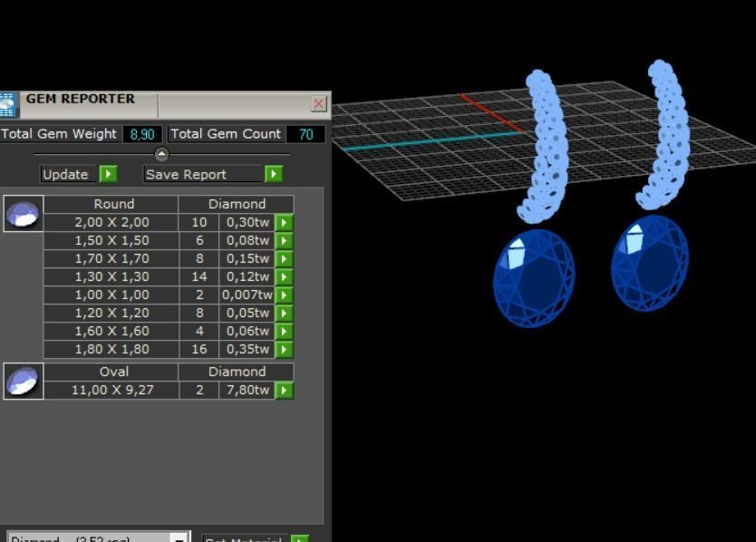Viewport: 756px width, 542px height.
Task: Click the Save Report button
Action: [203, 174]
